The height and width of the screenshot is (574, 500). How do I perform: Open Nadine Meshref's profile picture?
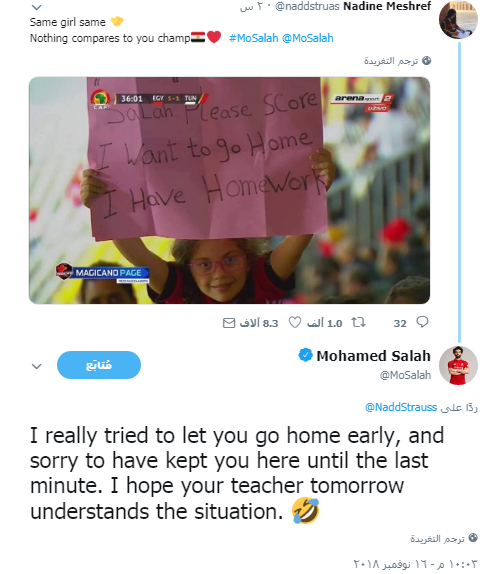(x=458, y=19)
